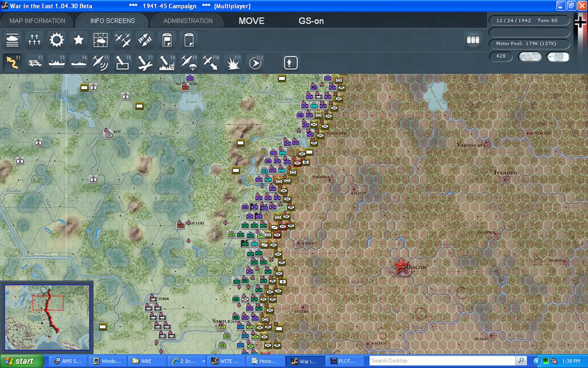This screenshot has height=368, width=588.
Task: Open the order of battle tank icon
Action: click(12, 40)
